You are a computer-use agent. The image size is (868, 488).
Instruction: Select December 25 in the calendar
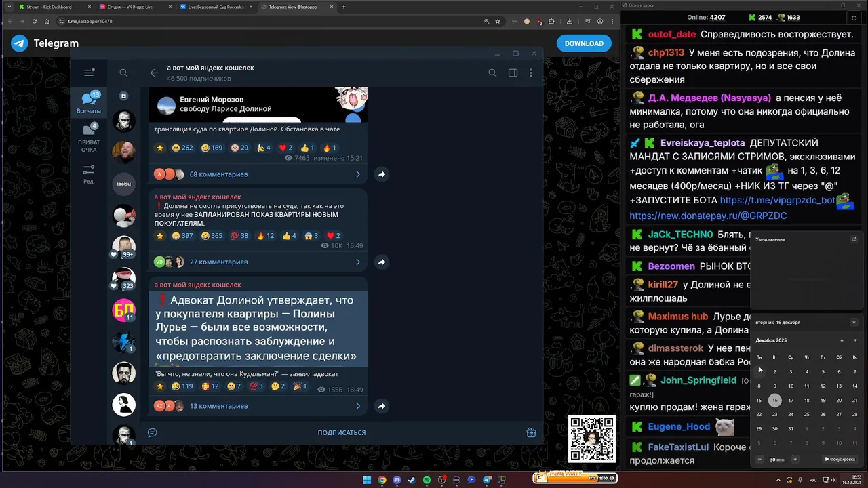tap(807, 414)
